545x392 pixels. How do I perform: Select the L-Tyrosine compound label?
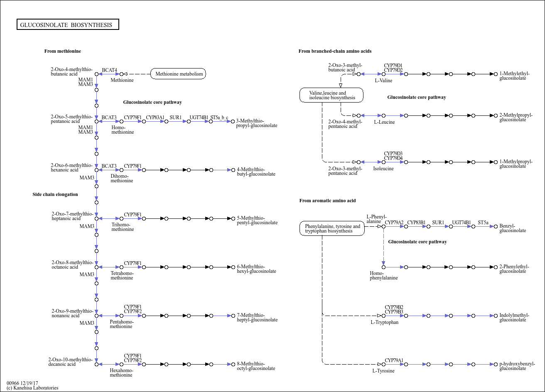[383, 371]
